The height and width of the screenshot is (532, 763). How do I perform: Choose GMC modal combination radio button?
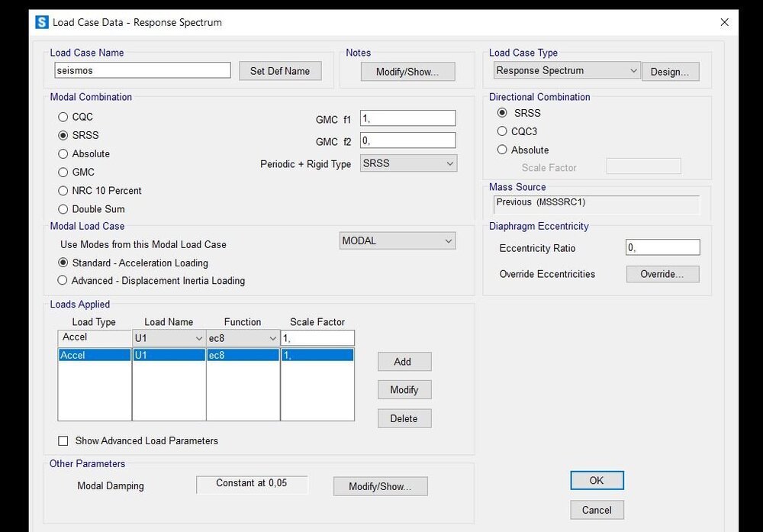click(x=63, y=172)
